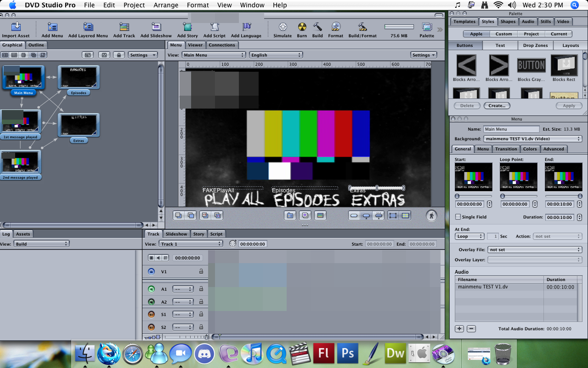Open Photoshop from the Dock
This screenshot has height=368, width=588.
point(348,354)
